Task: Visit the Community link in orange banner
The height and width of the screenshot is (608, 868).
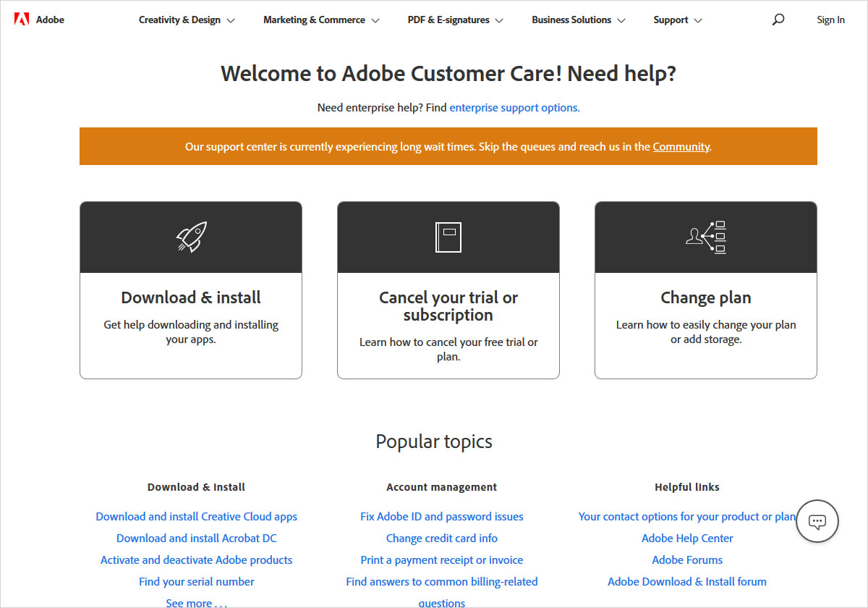Action: (x=681, y=147)
